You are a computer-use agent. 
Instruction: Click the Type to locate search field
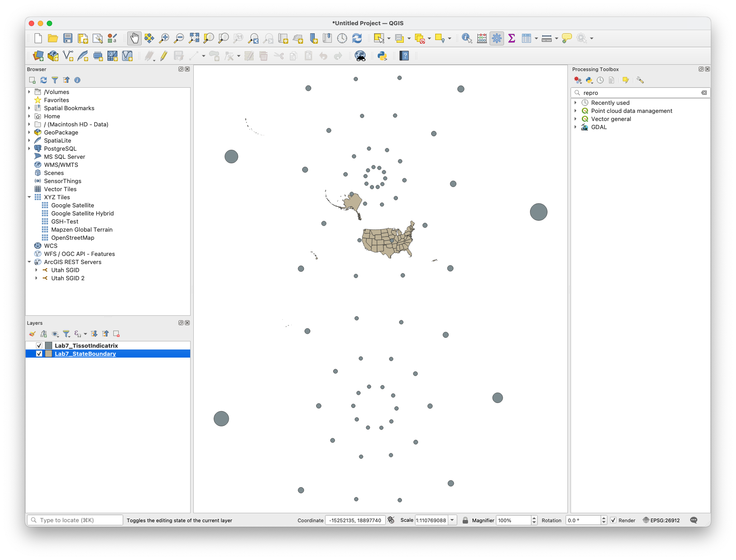75,520
